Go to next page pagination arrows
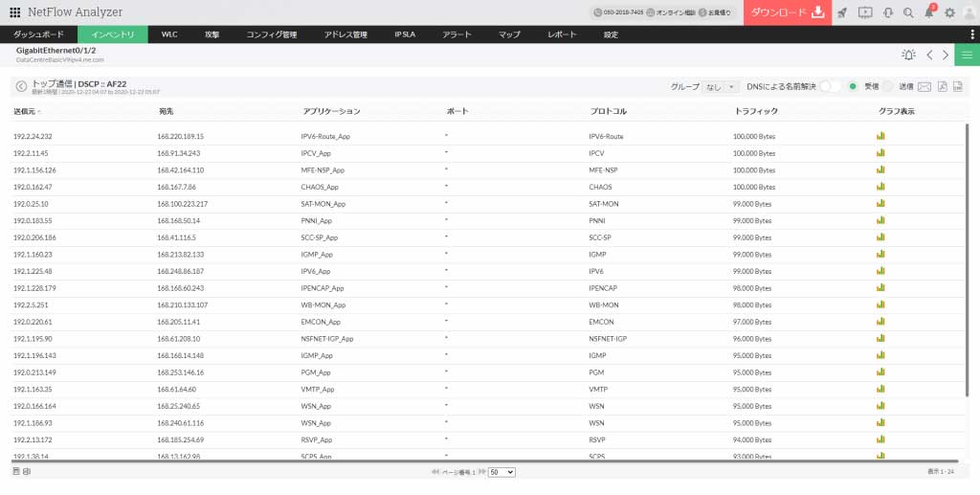The height and width of the screenshot is (495, 980). pyautogui.click(x=482, y=472)
